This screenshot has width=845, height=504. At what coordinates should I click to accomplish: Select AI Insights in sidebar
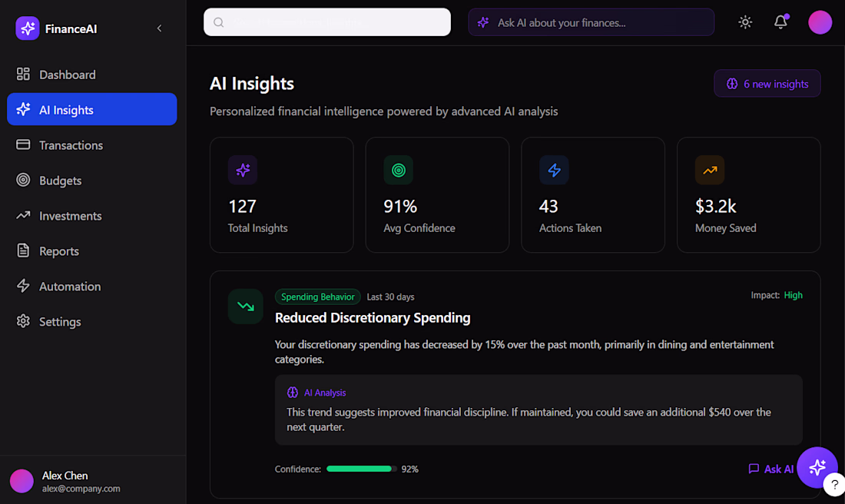click(91, 109)
